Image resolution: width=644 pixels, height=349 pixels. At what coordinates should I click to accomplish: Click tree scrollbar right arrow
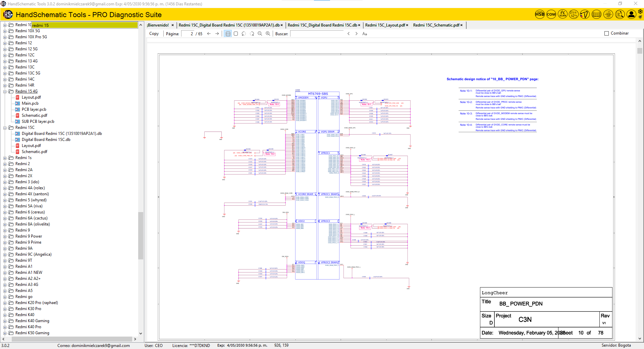135,339
